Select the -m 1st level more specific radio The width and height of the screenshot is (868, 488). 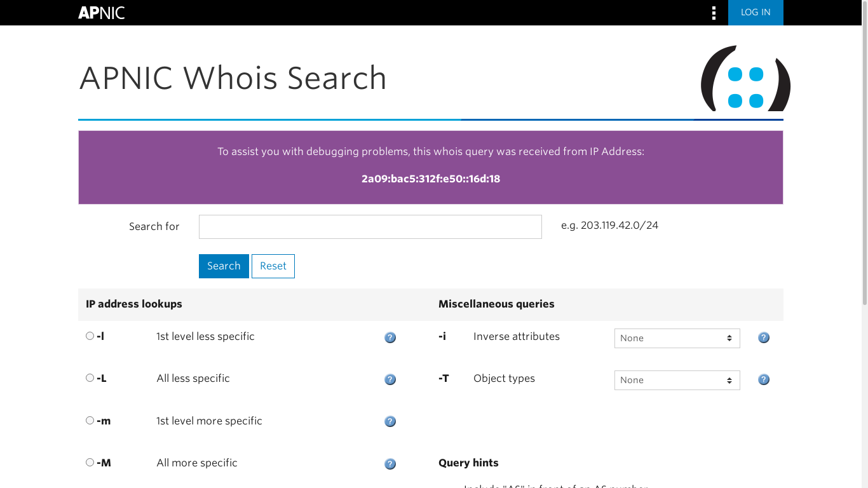90,421
